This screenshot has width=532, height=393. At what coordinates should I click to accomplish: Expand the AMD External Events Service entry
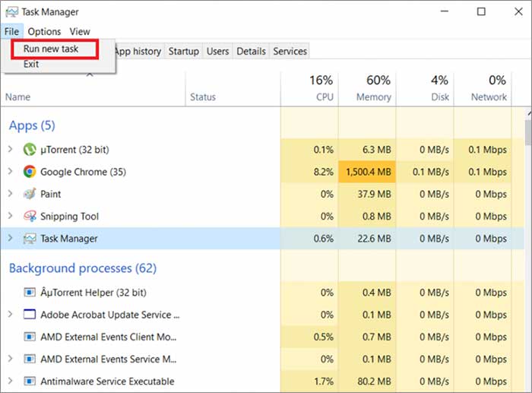click(x=10, y=359)
